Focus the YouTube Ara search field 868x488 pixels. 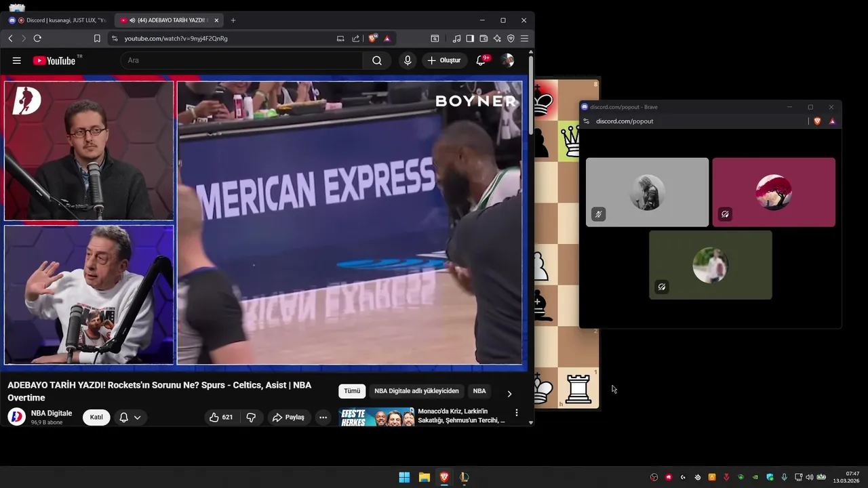pos(242,60)
